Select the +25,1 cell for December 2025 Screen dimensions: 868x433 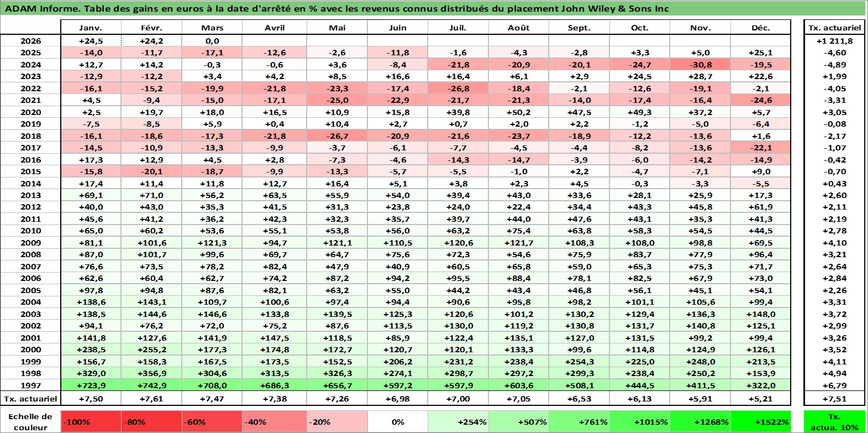(761, 53)
